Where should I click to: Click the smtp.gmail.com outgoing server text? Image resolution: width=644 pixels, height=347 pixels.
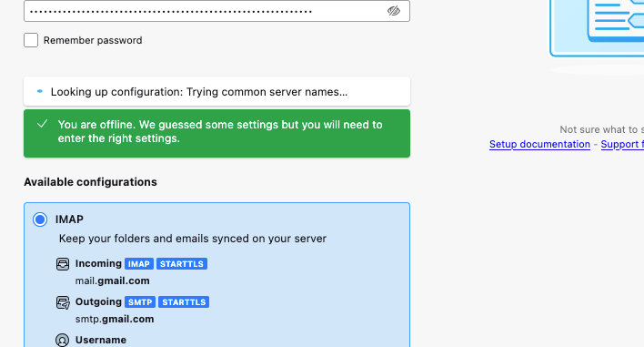[115, 319]
